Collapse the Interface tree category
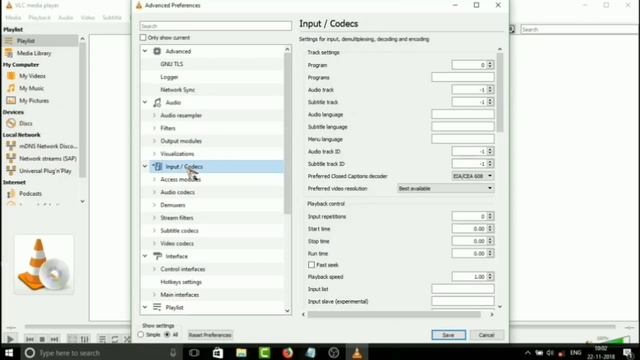The width and height of the screenshot is (640, 360). [145, 256]
